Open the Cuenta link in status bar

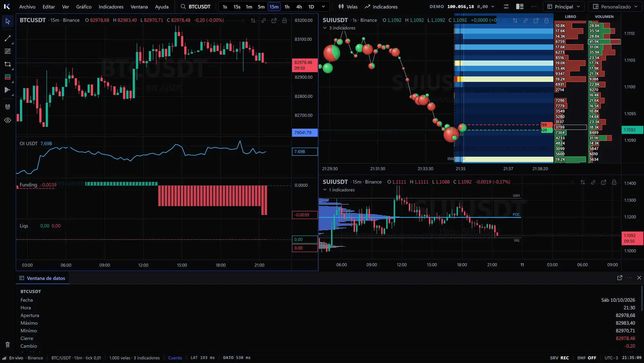pos(175,358)
